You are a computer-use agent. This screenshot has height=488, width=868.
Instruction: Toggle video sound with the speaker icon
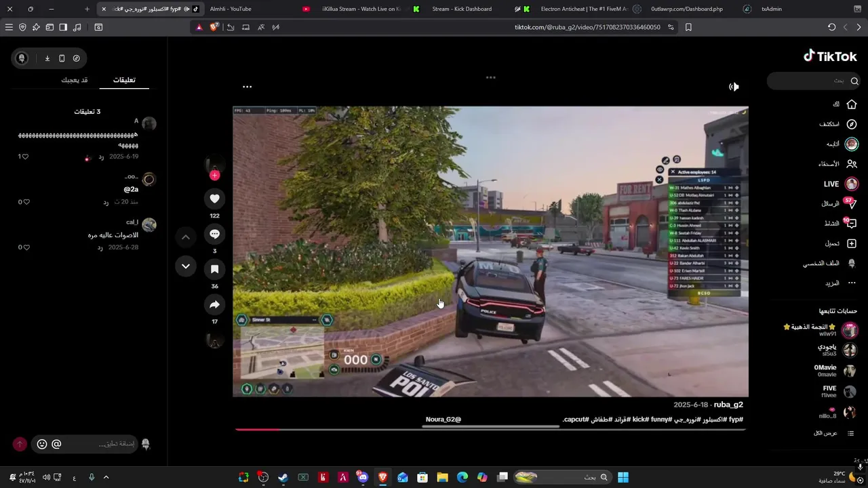coord(734,87)
